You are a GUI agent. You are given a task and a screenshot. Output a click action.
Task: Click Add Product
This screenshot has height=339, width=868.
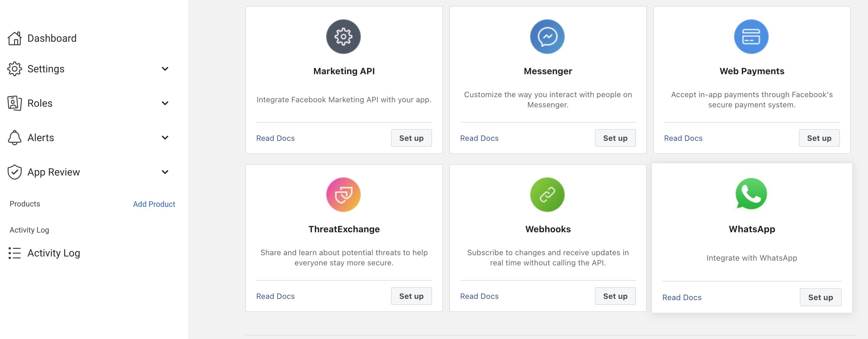[x=154, y=204]
